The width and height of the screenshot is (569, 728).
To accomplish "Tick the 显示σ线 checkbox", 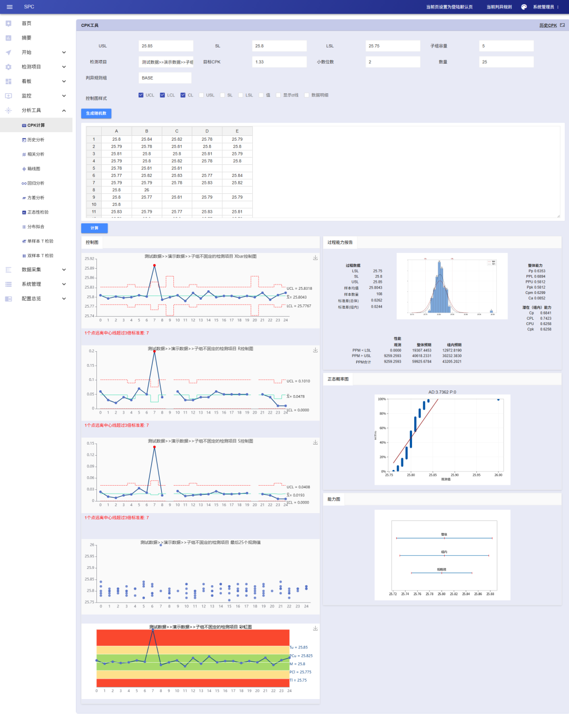I will pyautogui.click(x=278, y=95).
